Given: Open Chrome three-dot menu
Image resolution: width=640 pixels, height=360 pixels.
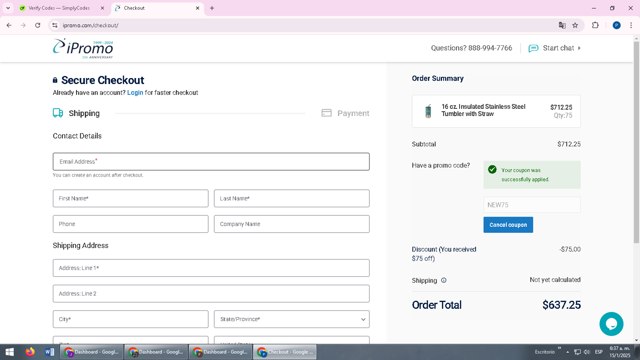Looking at the screenshot, I should (631, 25).
